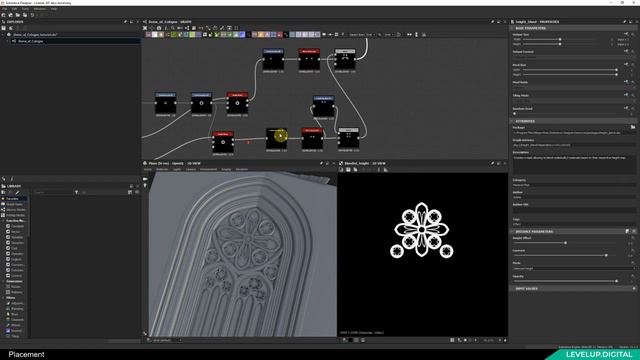640x360 pixels.
Task: Select the Dome_of_Cologne graph in the Explorer
Action: (x=30, y=41)
